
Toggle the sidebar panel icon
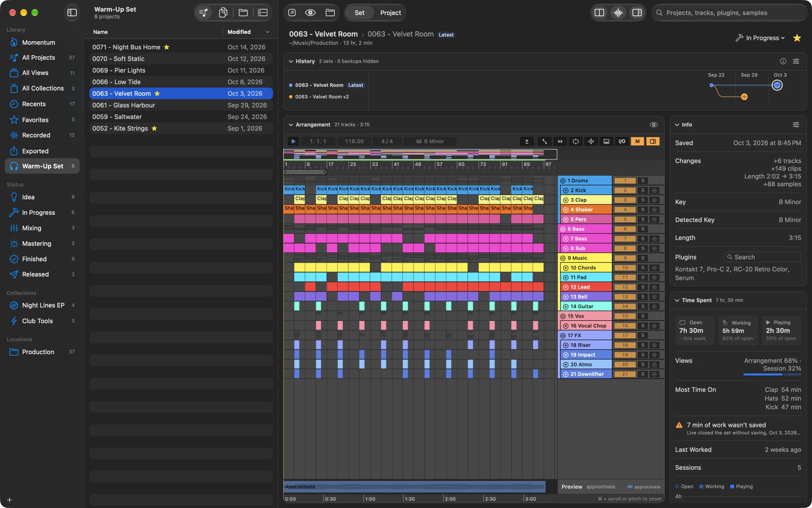click(72, 13)
